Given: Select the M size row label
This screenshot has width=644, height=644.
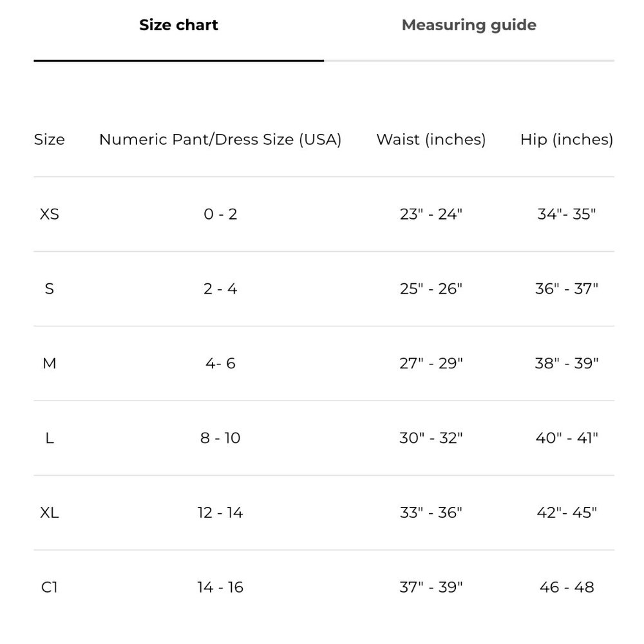Looking at the screenshot, I should [50, 363].
